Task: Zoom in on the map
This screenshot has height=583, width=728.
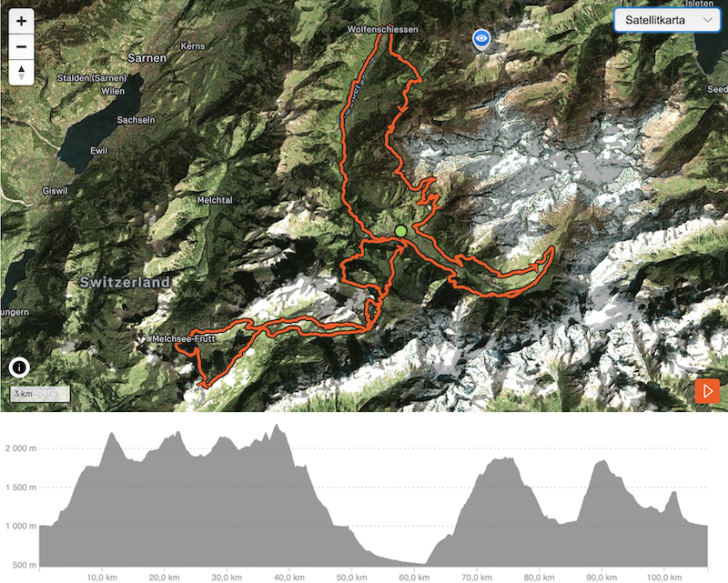Action: (x=21, y=21)
